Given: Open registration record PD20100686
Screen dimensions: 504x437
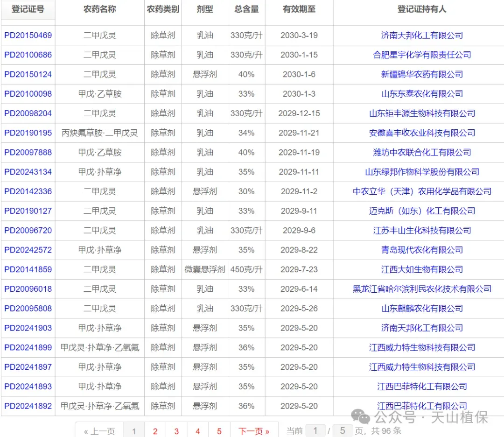Looking at the screenshot, I should point(28,55).
